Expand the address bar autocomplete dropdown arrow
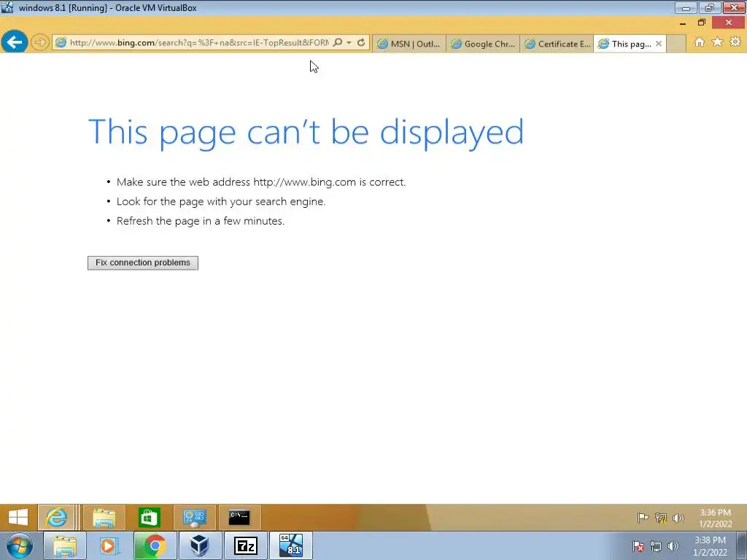Screen dimensions: 747x560 tap(349, 42)
